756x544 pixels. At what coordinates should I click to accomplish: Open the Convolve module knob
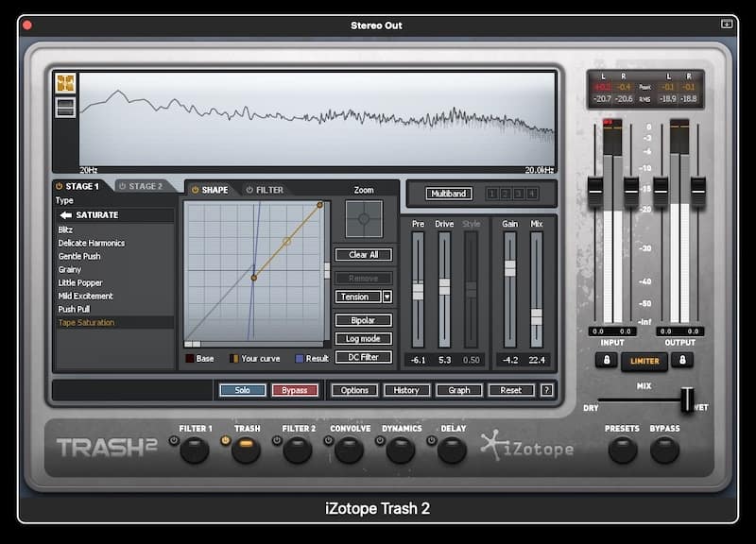[x=349, y=450]
